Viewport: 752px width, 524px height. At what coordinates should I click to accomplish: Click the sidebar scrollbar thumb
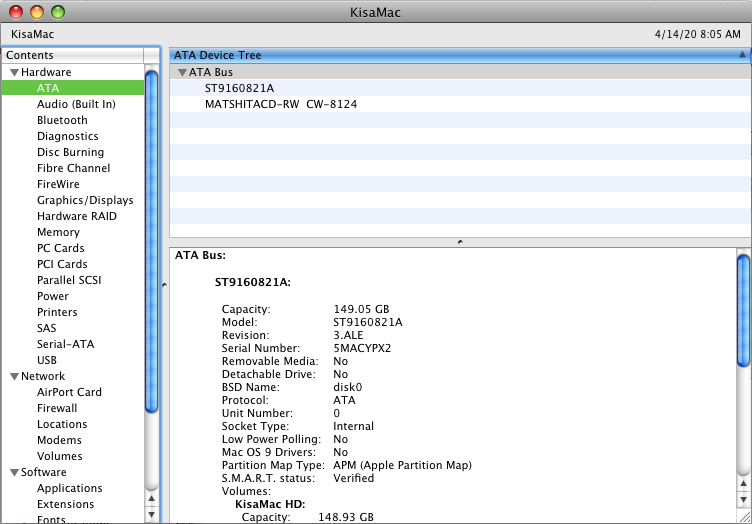(x=152, y=241)
